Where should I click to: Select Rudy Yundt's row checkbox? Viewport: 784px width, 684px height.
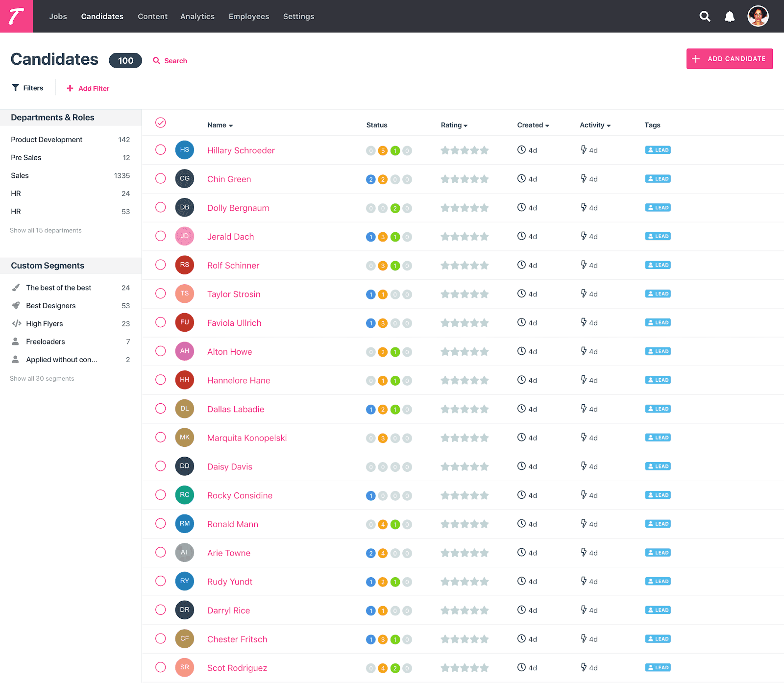coord(161,581)
